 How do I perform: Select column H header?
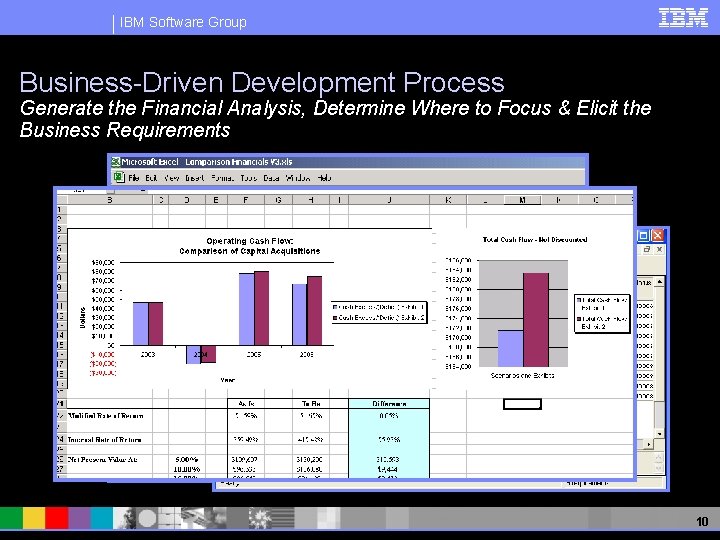pyautogui.click(x=311, y=200)
